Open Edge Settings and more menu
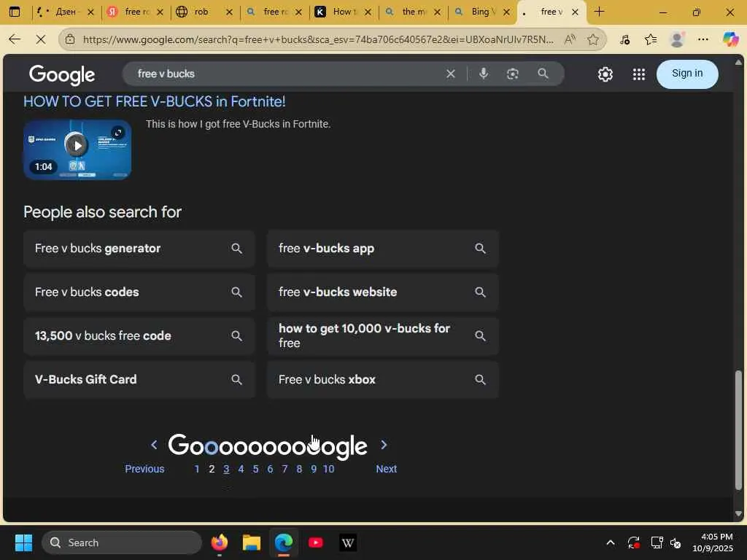This screenshot has width=747, height=560. pos(703,39)
